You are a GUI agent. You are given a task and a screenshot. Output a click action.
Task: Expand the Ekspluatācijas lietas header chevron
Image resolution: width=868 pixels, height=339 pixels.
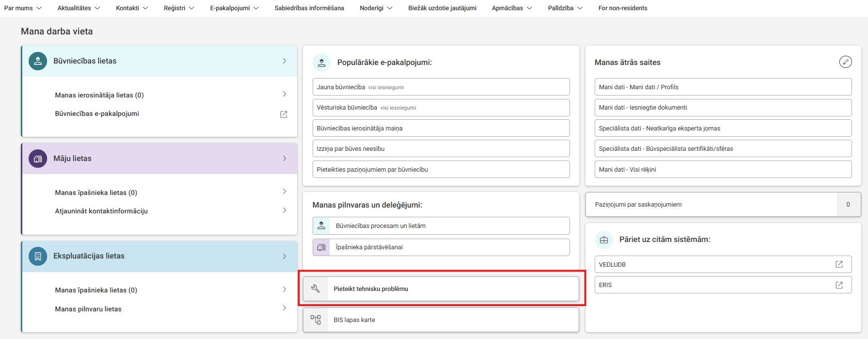pyautogui.click(x=284, y=256)
